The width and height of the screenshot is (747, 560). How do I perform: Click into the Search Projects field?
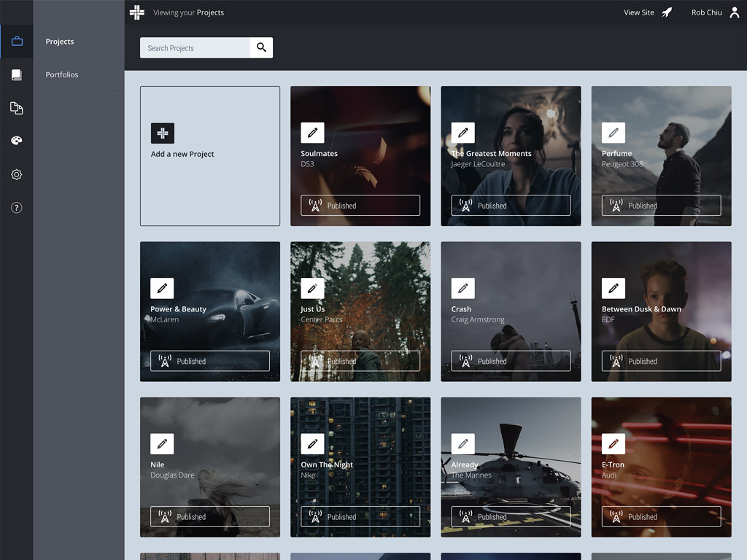pyautogui.click(x=195, y=48)
